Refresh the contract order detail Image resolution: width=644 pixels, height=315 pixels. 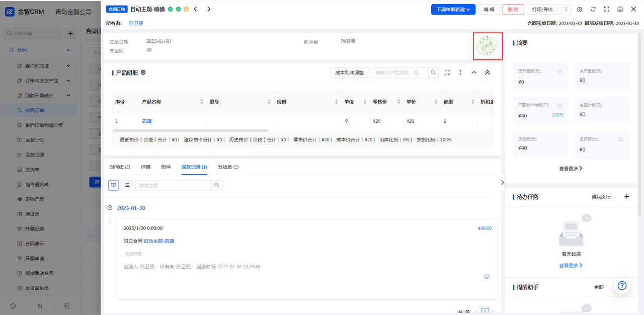pyautogui.click(x=593, y=9)
